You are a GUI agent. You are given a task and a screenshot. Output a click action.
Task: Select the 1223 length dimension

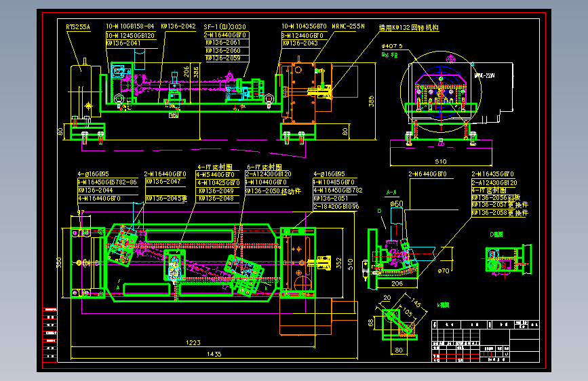coord(193,343)
